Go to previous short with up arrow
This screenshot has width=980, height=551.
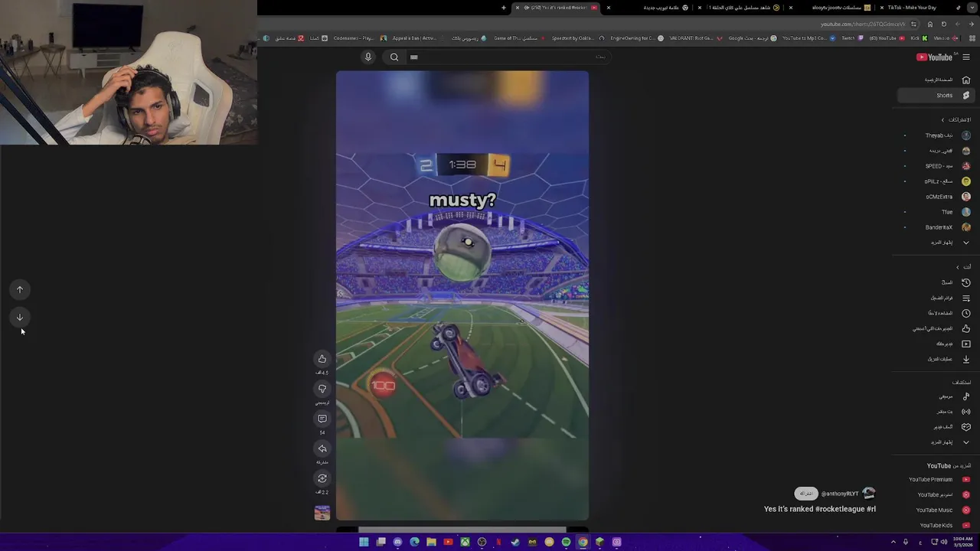[x=20, y=289]
